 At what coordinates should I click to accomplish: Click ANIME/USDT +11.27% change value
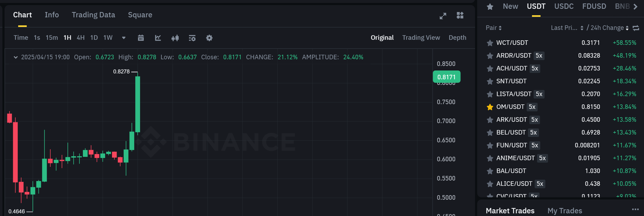pos(624,158)
